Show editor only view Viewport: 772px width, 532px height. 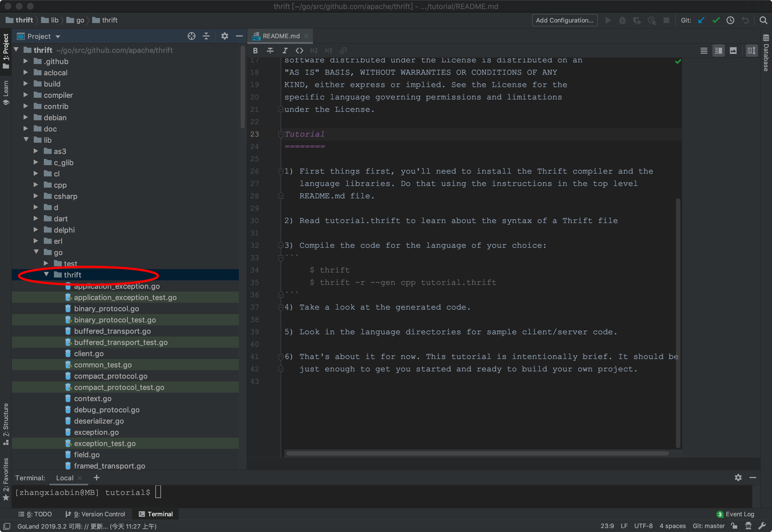(x=704, y=51)
